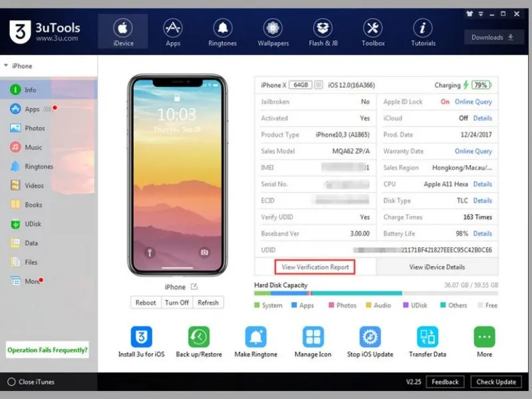Click the Back up/Restore icon
532x399 pixels.
pyautogui.click(x=199, y=336)
